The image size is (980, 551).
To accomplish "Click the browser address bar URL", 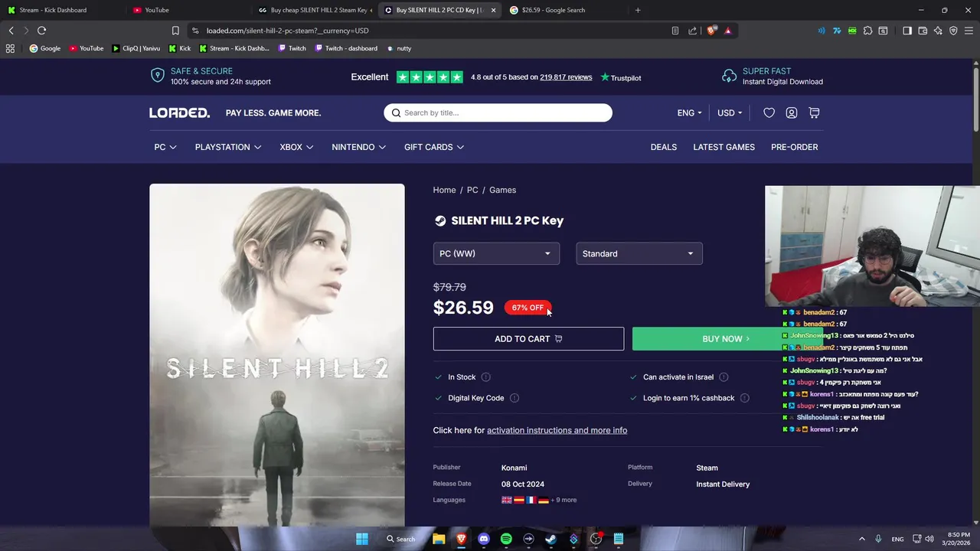I will pos(287,31).
